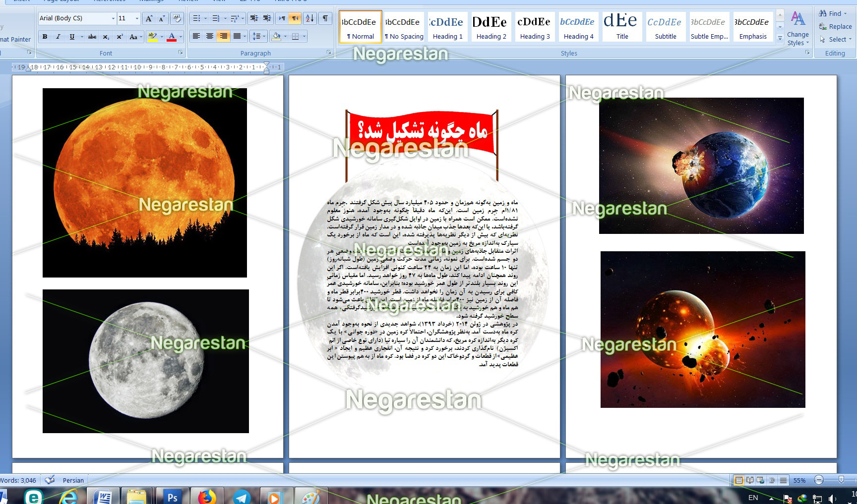This screenshot has width=857, height=504.
Task: Open Photoshop from the taskbar
Action: click(x=173, y=496)
